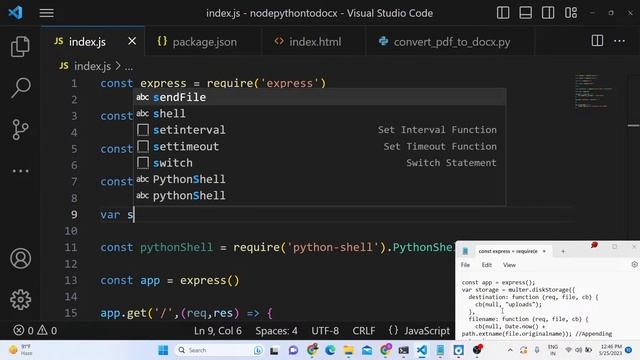
Task: Open File menu in Notepad window
Action: click(465, 265)
